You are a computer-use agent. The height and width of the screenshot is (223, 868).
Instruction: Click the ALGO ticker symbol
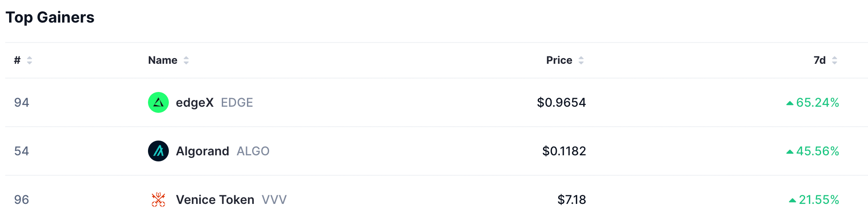(x=253, y=151)
